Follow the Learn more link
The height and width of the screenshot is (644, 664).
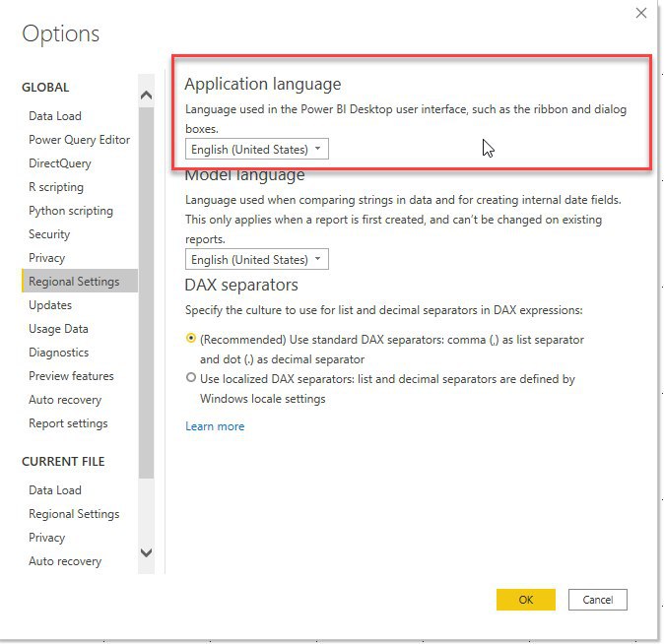tap(215, 426)
